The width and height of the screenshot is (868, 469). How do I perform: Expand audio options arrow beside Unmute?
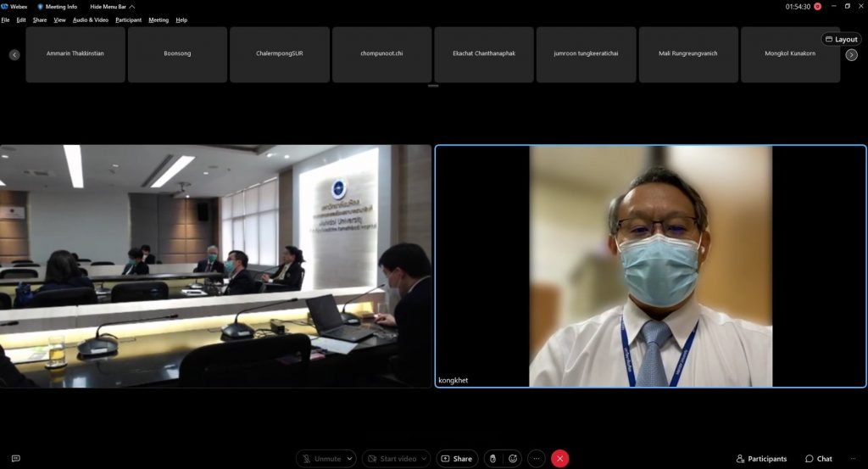pos(350,459)
